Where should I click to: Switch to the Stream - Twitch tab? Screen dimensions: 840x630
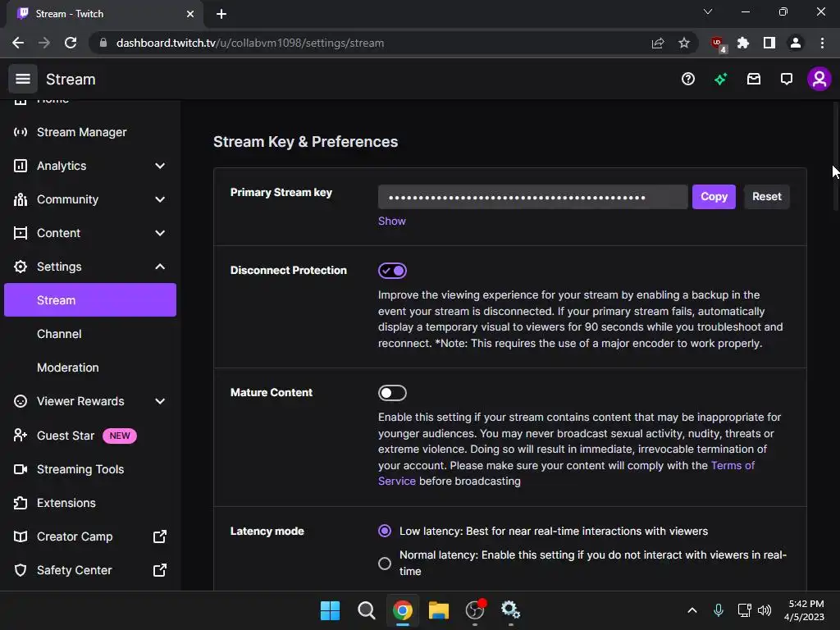(x=104, y=14)
